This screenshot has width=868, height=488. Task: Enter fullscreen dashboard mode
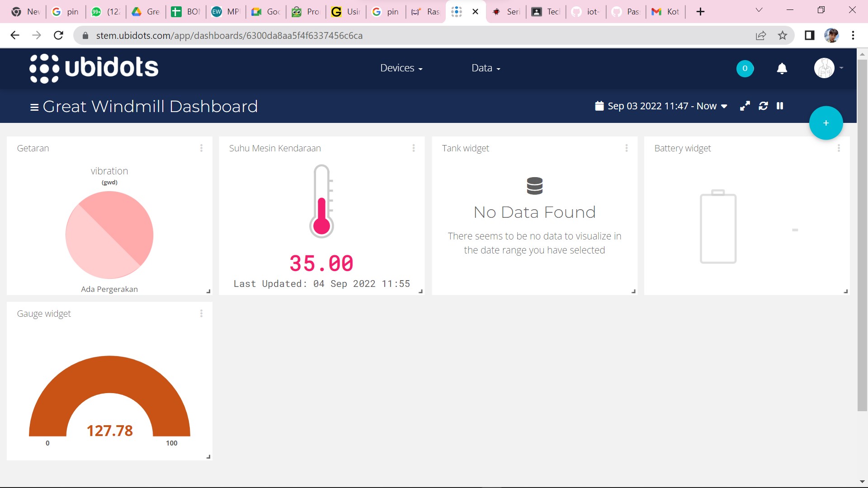pyautogui.click(x=745, y=106)
